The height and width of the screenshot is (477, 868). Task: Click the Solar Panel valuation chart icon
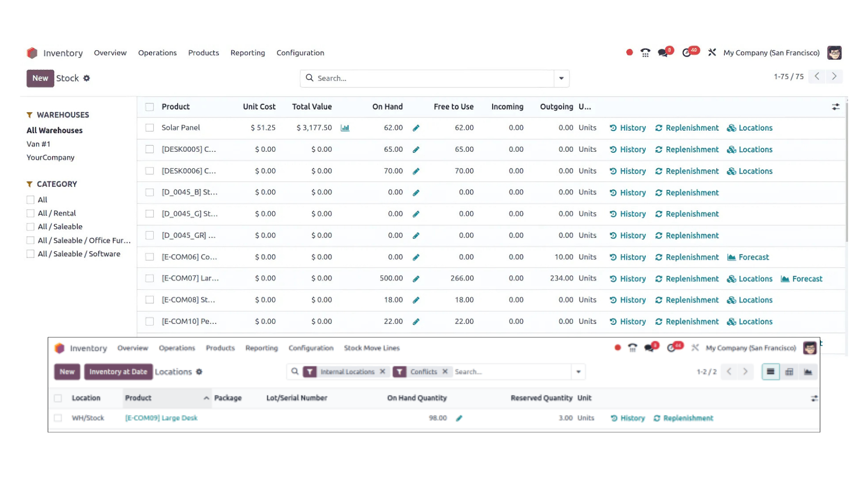click(345, 128)
